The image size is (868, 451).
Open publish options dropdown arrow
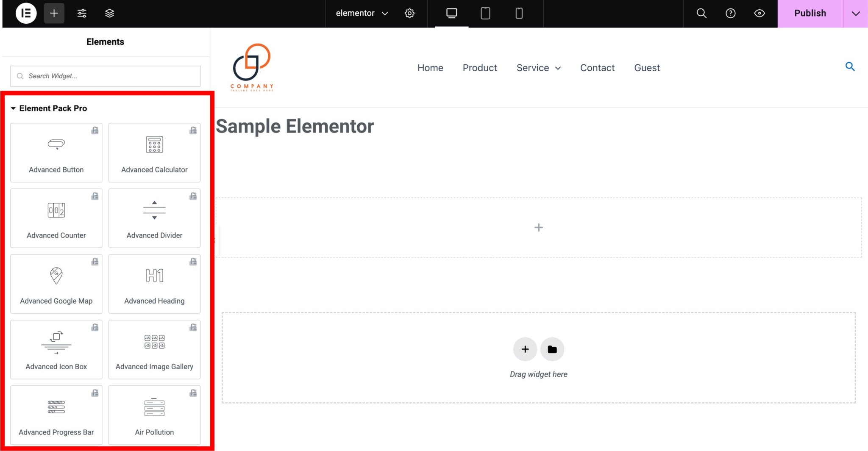tap(856, 13)
